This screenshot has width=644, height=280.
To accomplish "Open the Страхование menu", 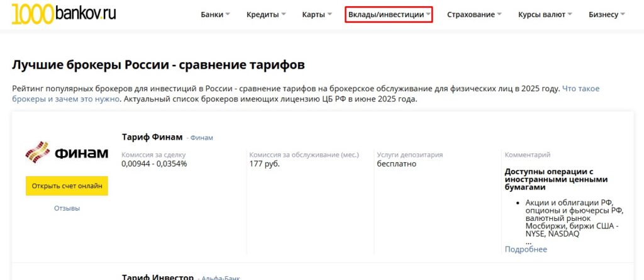I will click(474, 14).
